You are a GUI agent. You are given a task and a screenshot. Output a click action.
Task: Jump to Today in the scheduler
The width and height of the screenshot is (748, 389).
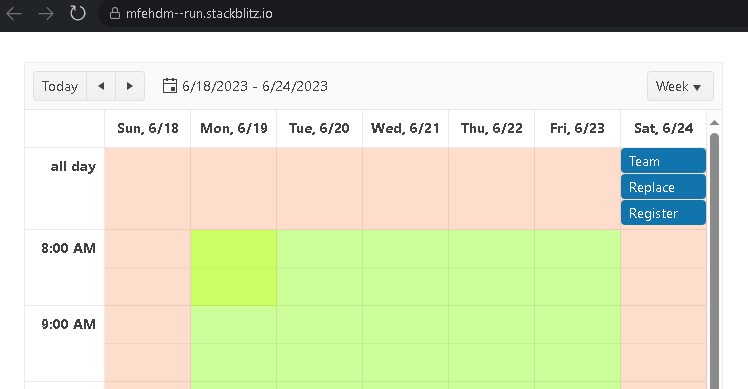60,86
